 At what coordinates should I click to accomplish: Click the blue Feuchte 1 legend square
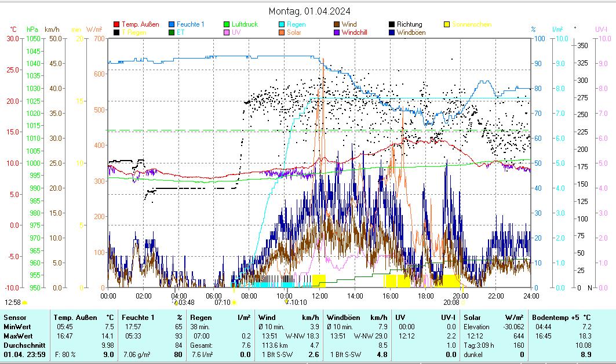pos(172,24)
